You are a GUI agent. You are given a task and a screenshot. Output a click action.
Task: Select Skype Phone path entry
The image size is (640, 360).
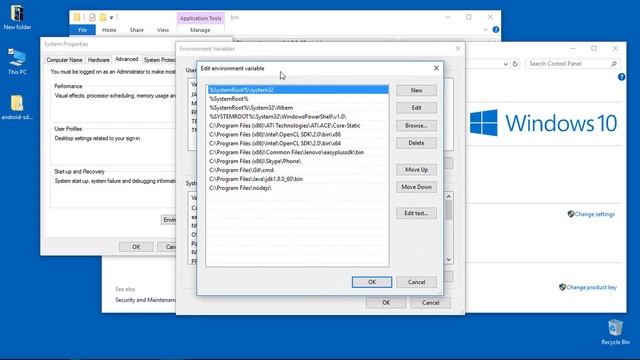click(298, 161)
